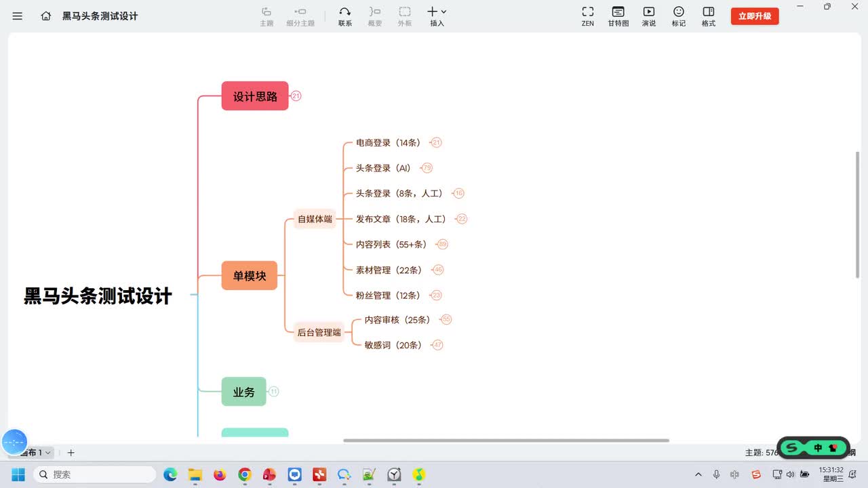Go to the home screen icon
The height and width of the screenshot is (488, 868).
46,16
